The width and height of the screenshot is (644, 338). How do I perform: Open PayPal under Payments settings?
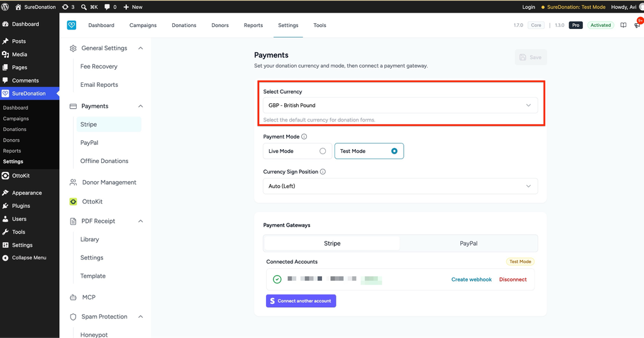[x=89, y=143]
